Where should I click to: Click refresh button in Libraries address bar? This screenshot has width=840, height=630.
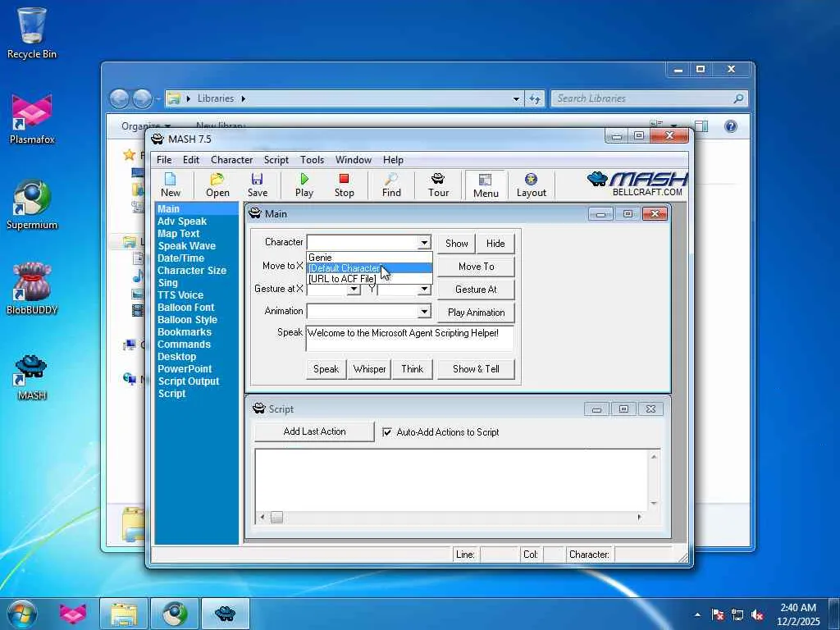(534, 98)
